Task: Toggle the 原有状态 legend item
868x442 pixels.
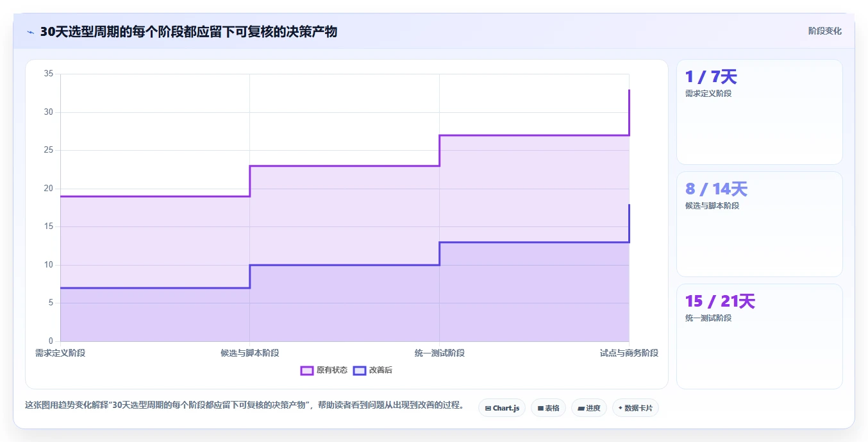Action: click(x=324, y=370)
